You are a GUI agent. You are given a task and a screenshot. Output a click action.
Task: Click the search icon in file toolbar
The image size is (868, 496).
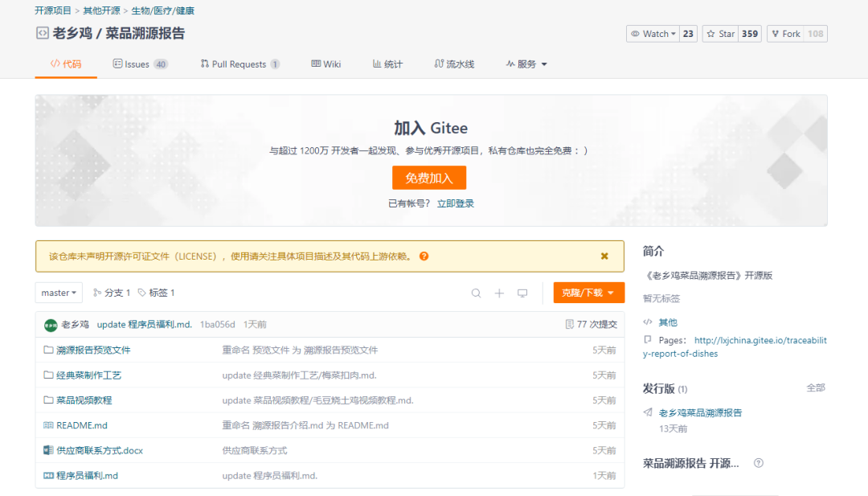click(476, 293)
